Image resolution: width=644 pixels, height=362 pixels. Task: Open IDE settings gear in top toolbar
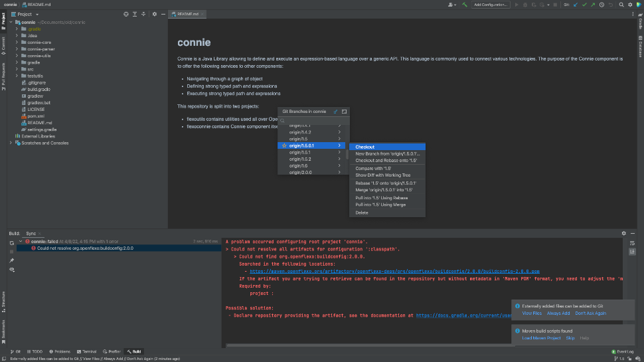point(630,5)
